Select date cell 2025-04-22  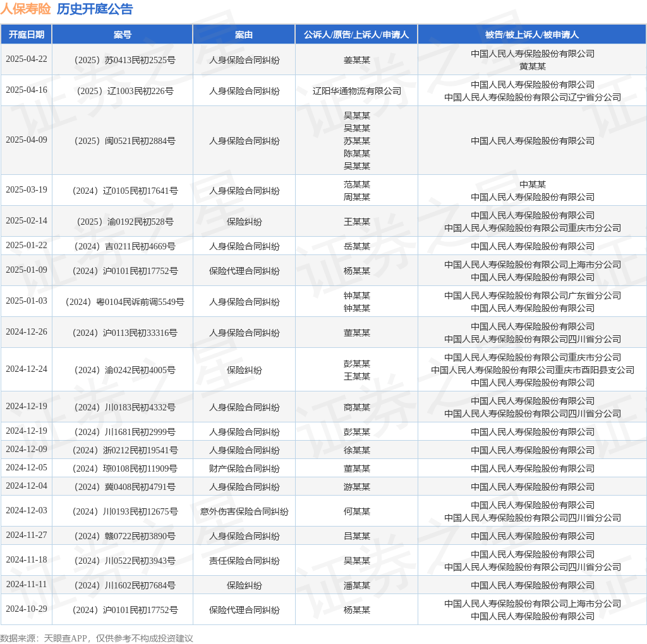(27, 59)
